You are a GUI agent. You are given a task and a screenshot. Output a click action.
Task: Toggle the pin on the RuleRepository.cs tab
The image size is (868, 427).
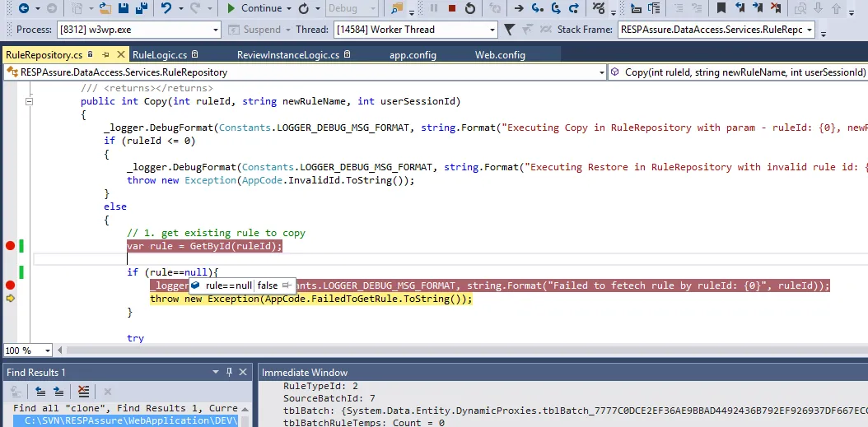tap(105, 55)
